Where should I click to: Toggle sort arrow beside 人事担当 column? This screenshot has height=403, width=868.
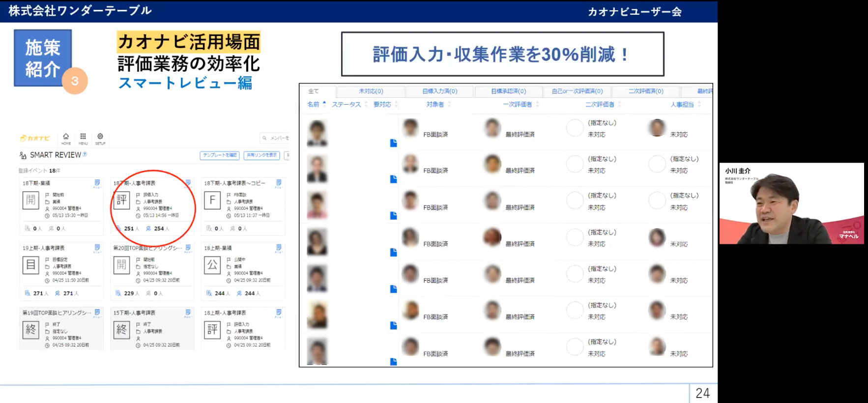[699, 104]
